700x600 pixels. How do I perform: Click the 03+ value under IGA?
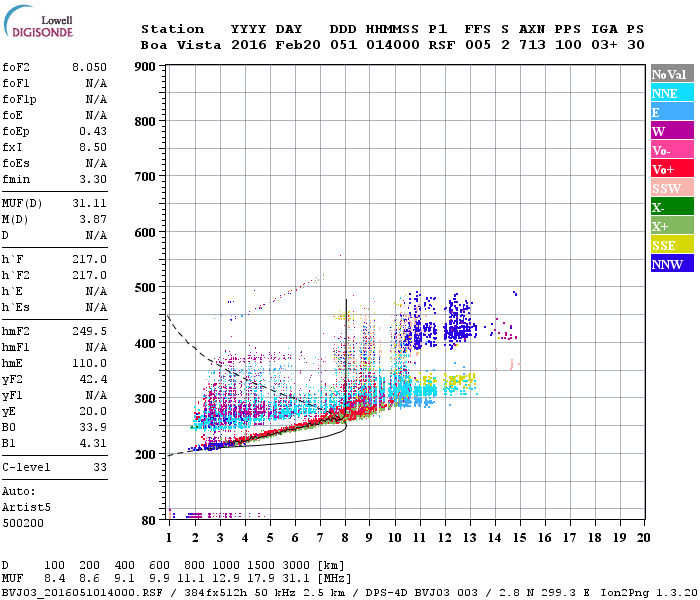tap(604, 45)
